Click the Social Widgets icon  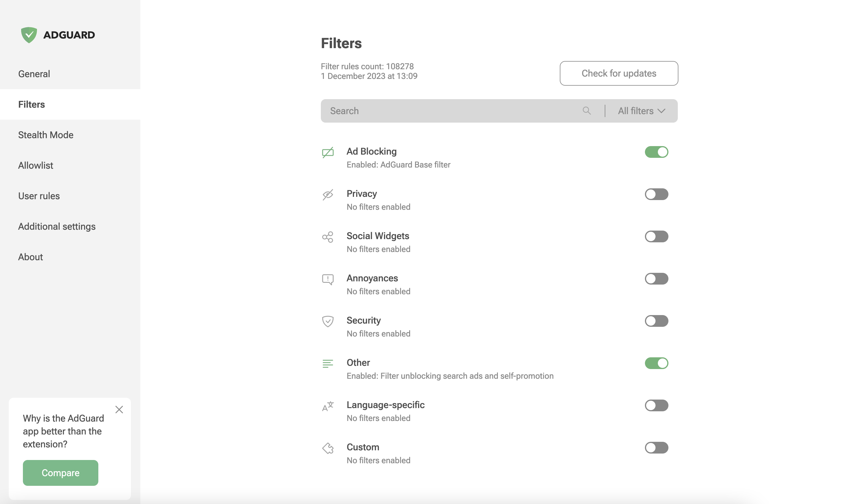(x=328, y=236)
